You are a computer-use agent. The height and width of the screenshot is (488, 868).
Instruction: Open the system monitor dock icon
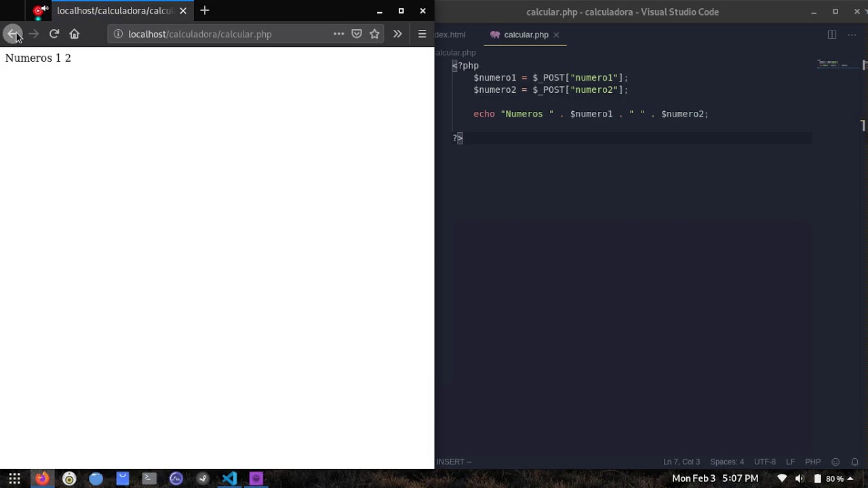tap(176, 479)
